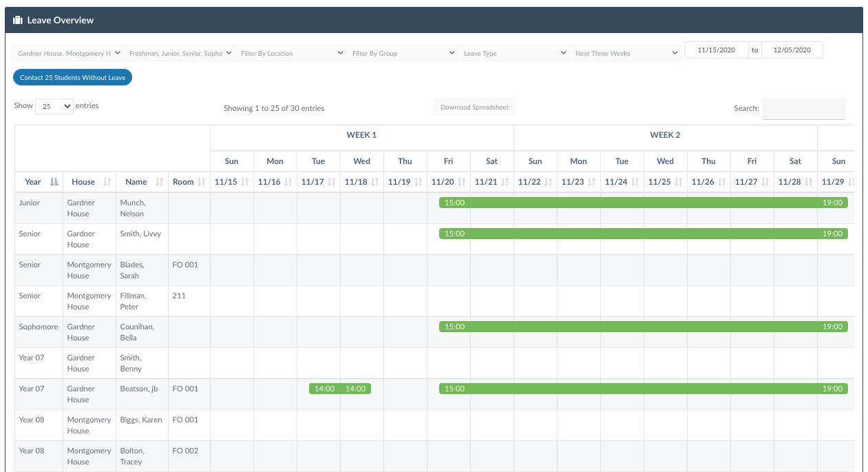Screen dimensions: 868x472
Task: Open Munch, Nelson's green leave bar
Action: pos(644,203)
